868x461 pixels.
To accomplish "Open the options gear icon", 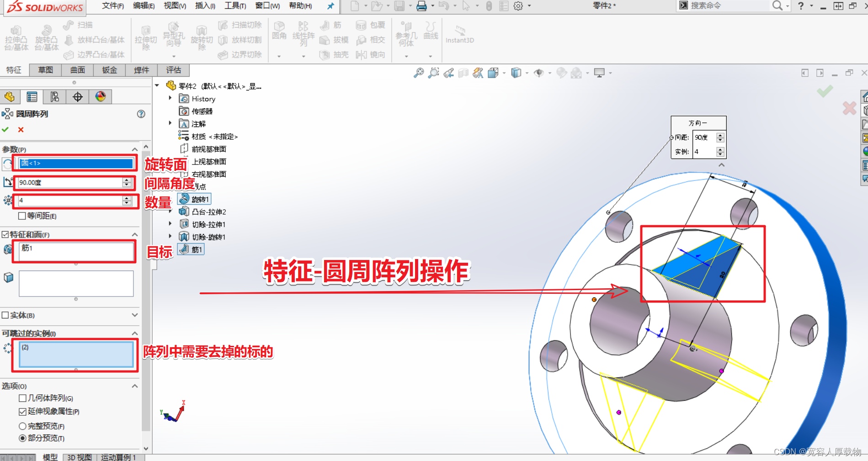I will (x=518, y=6).
